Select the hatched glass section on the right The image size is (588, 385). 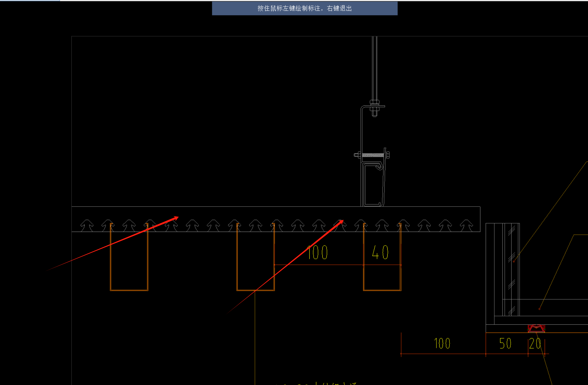(x=511, y=269)
